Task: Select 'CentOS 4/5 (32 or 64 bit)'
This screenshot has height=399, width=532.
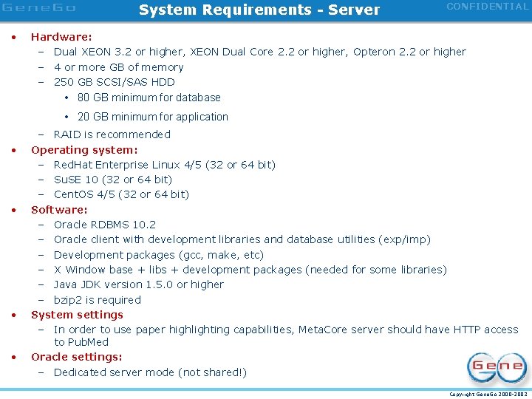Action: coord(121,194)
